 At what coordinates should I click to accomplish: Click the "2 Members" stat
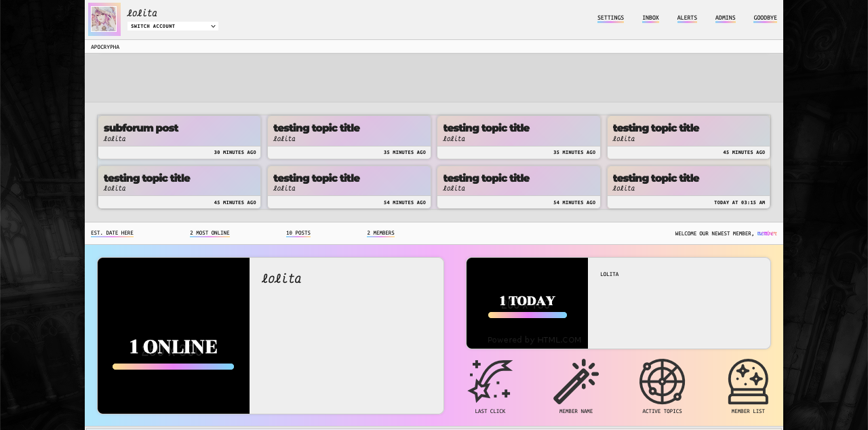tap(380, 233)
